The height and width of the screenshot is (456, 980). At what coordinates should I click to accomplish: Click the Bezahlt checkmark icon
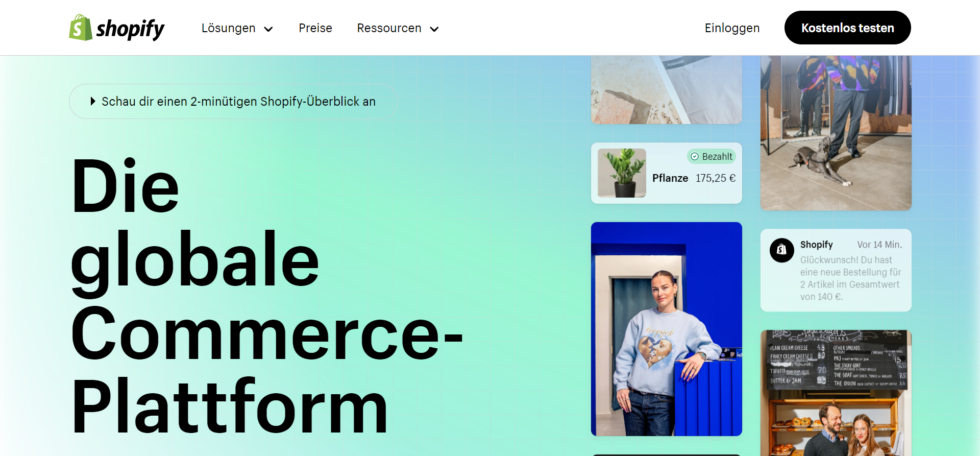tap(695, 157)
